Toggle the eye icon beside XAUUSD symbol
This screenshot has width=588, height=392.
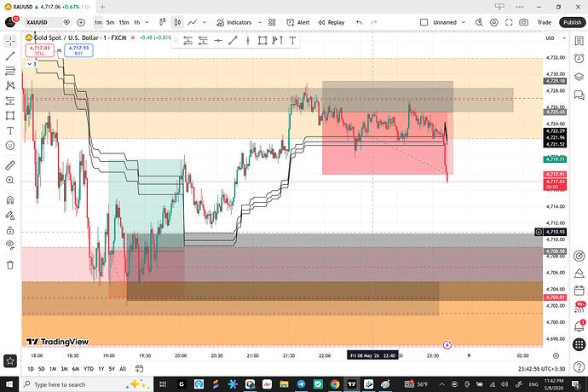click(66, 22)
